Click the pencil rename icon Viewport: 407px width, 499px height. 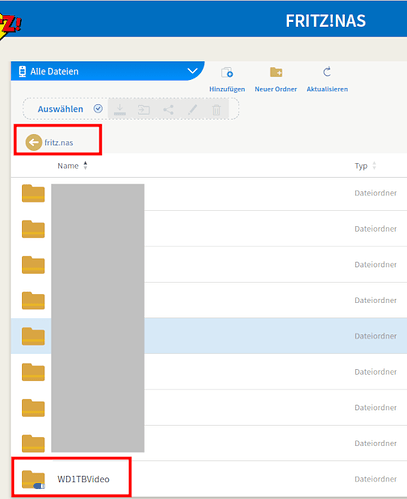[x=192, y=109]
